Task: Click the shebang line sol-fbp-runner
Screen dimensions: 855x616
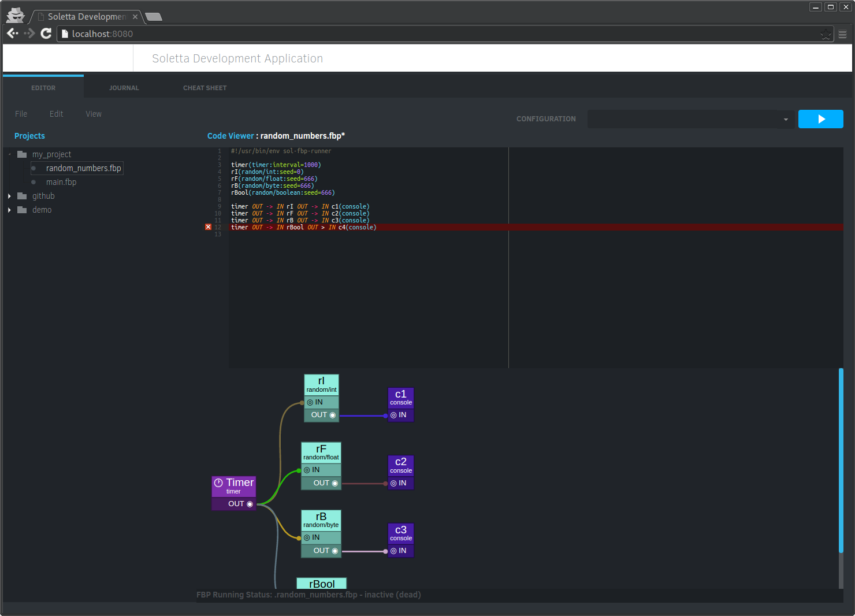Action: coord(281,151)
